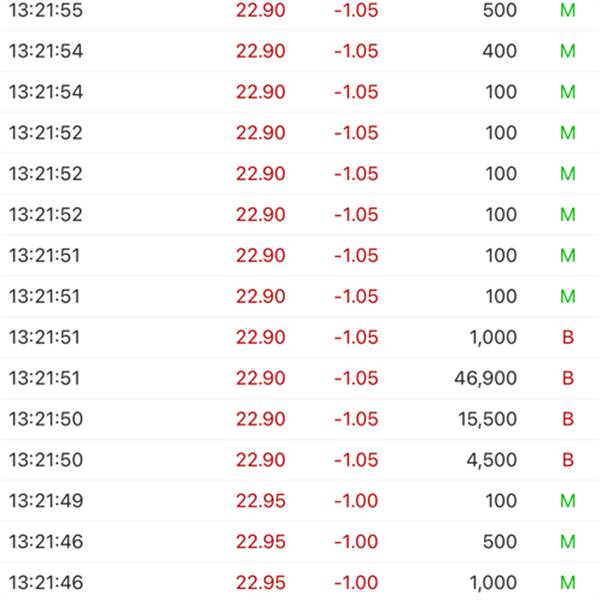Screen dimensions: 600x600
Task: Click the -1.00 change on the 13:21:49 row
Action: pyautogui.click(x=356, y=501)
